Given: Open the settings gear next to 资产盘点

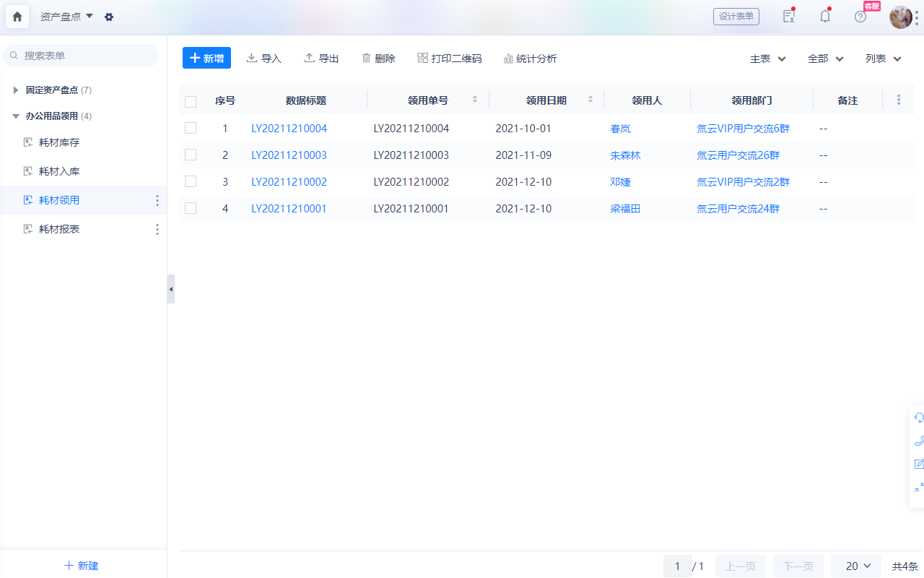Looking at the screenshot, I should [109, 17].
